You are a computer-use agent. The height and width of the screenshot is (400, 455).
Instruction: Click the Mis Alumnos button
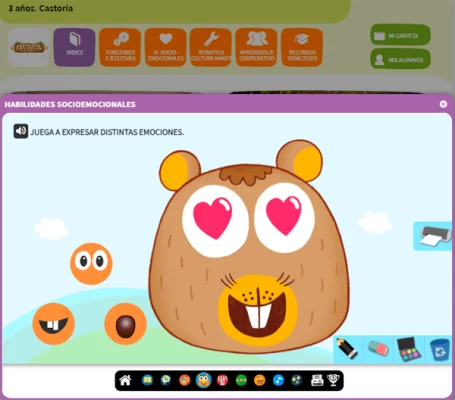click(400, 59)
